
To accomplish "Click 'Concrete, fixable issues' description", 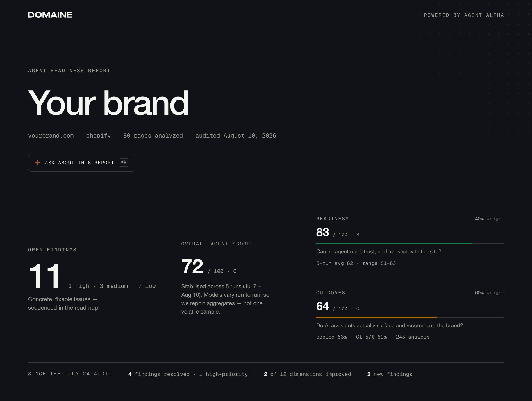I will click(64, 303).
